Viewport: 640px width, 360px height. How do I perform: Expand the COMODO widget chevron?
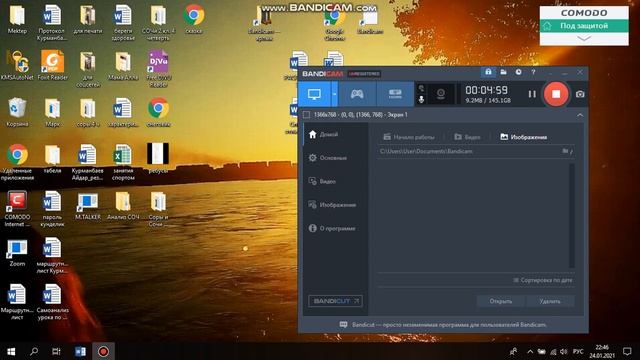pos(584,38)
